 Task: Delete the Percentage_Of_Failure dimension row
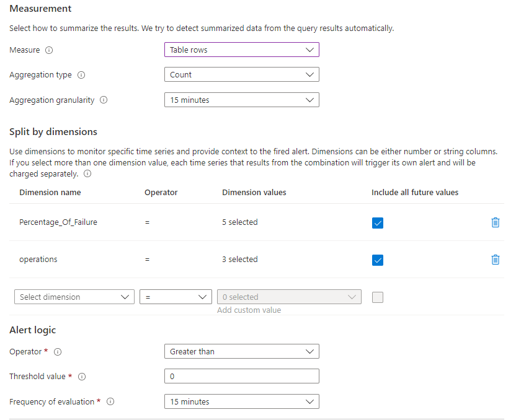click(495, 222)
